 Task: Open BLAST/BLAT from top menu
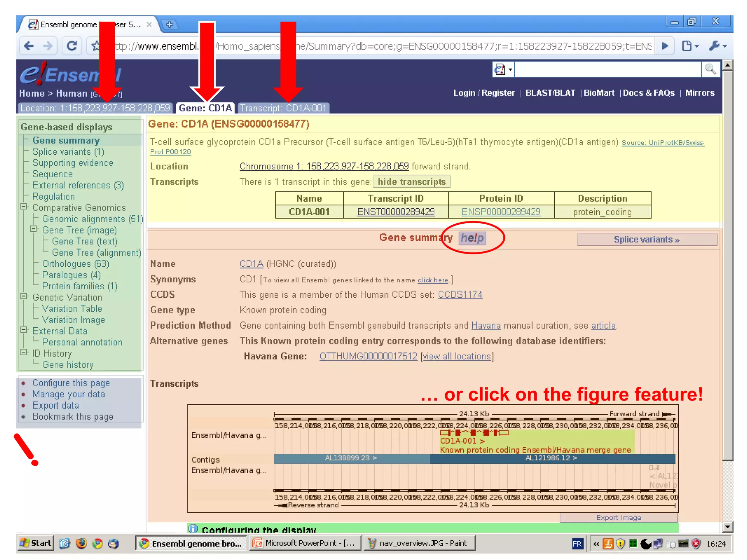(x=550, y=93)
